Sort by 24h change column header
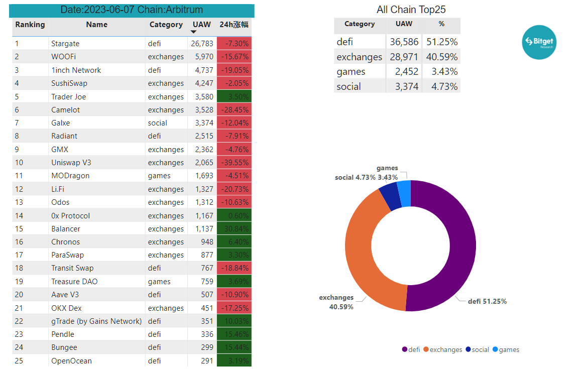588x369 pixels. point(234,25)
